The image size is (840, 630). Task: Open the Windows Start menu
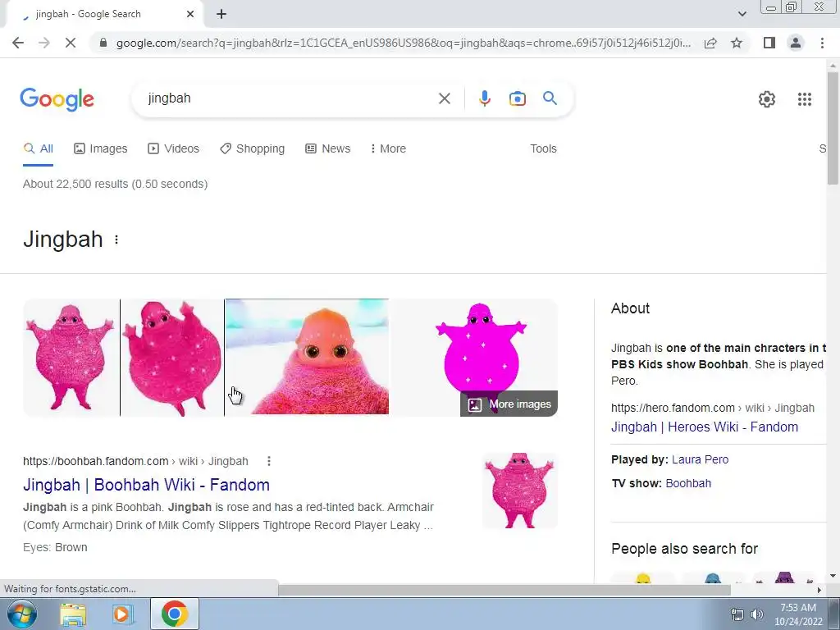(21, 614)
